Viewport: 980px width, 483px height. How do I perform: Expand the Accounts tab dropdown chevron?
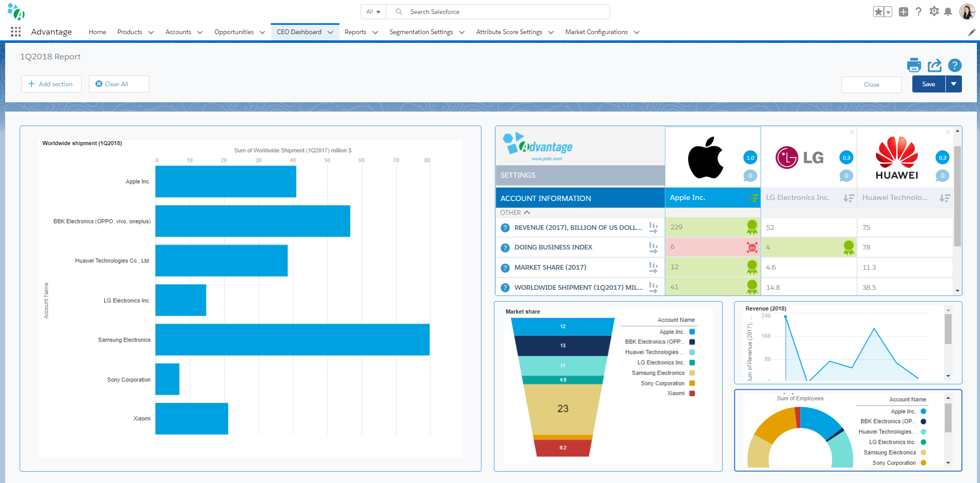pos(200,32)
